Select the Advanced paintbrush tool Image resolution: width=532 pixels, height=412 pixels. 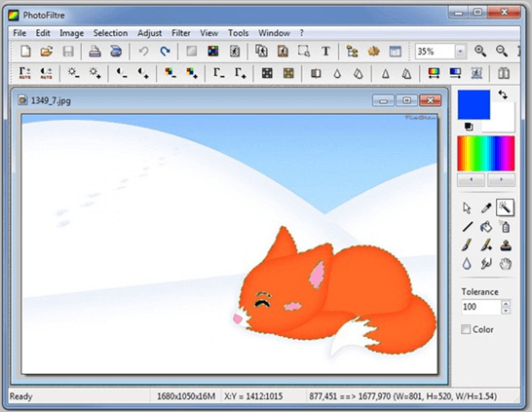tap(486, 245)
